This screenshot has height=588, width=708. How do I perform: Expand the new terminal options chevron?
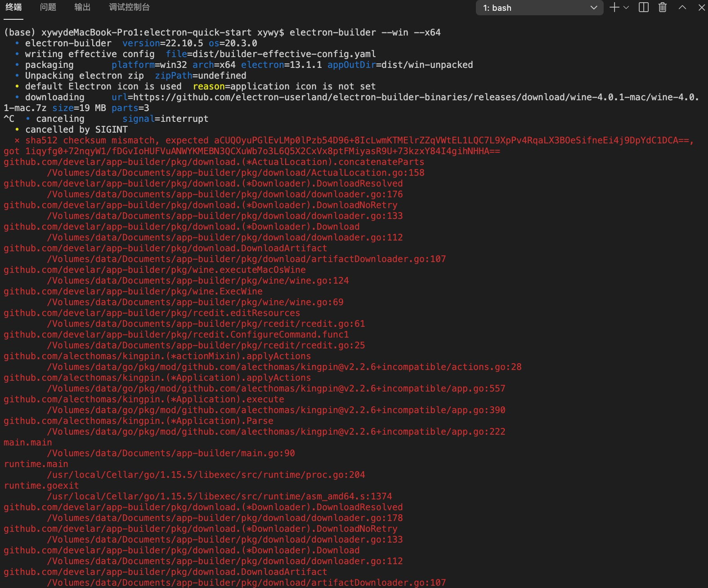pyautogui.click(x=626, y=7)
